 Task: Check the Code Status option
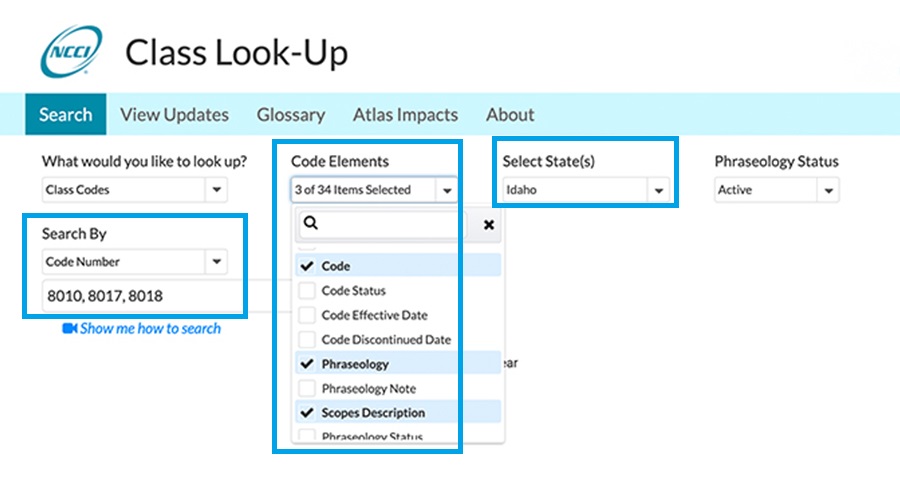click(x=307, y=291)
